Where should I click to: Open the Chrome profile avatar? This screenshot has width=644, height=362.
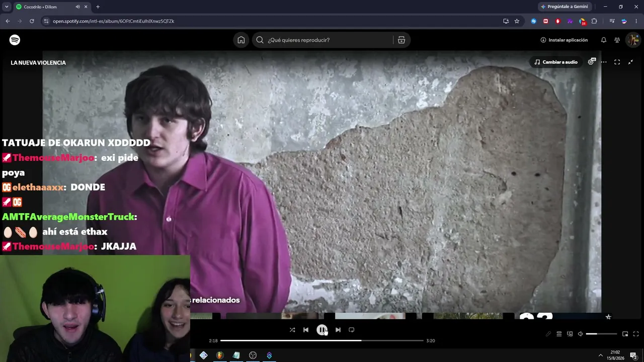[x=624, y=21]
